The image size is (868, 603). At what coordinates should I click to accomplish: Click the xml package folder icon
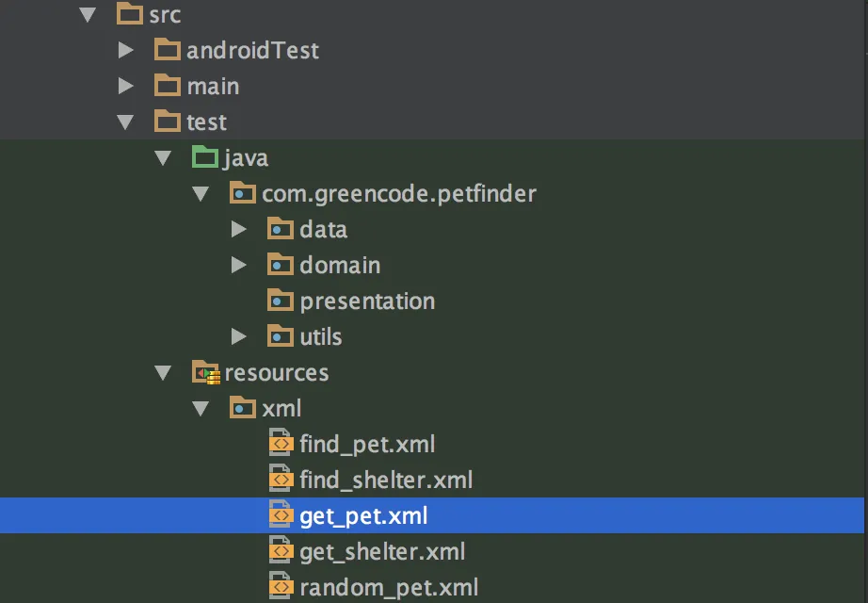(243, 408)
